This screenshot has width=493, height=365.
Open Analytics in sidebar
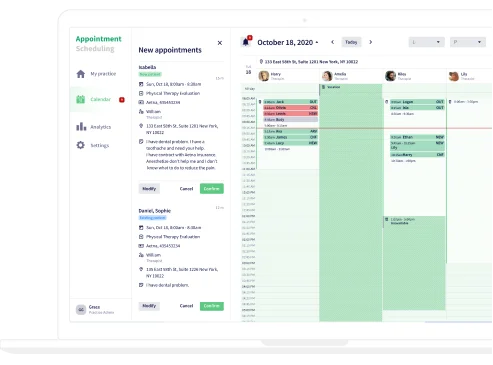(100, 127)
